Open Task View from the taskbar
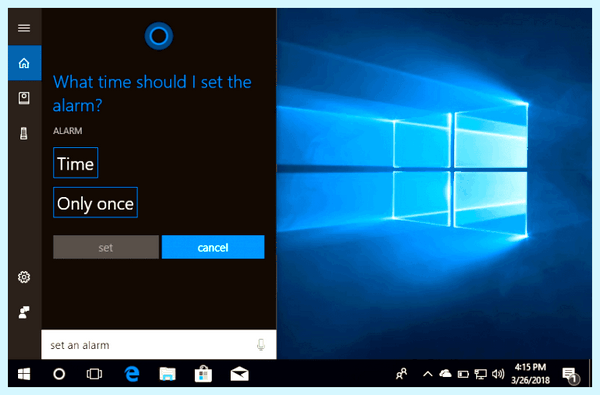 [x=94, y=374]
